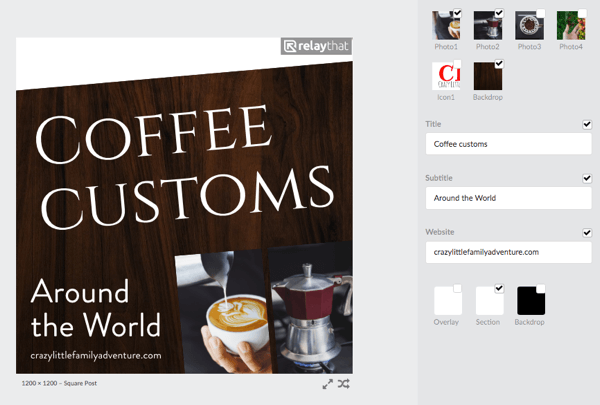Enable the Icon1 checkbox
Screen dimensions: 600x405
(457, 64)
